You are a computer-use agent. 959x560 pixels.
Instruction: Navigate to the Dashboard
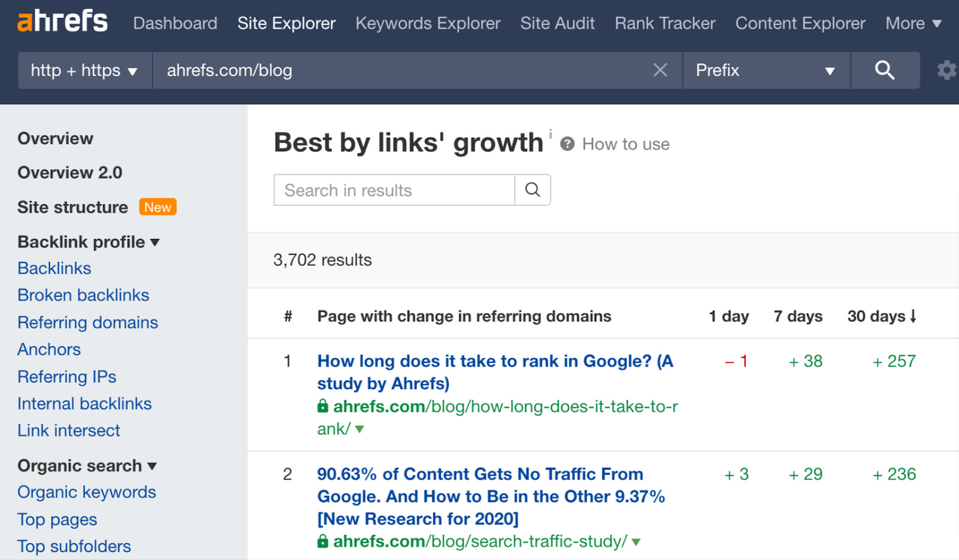(x=175, y=23)
